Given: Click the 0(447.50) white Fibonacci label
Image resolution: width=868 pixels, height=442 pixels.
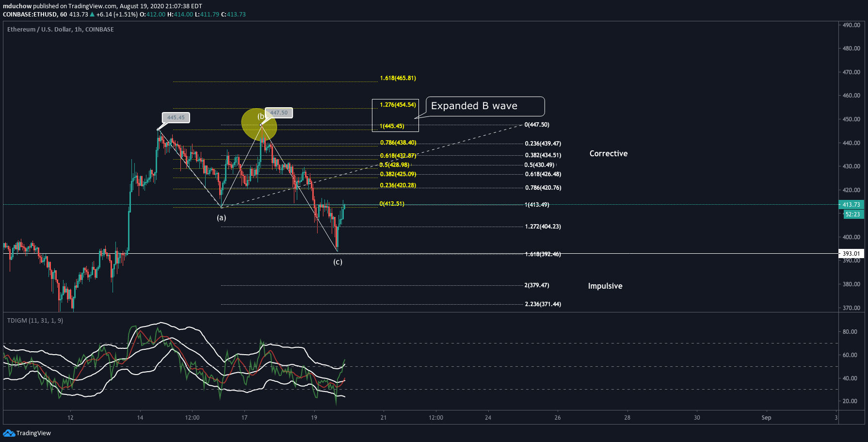Looking at the screenshot, I should (537, 125).
